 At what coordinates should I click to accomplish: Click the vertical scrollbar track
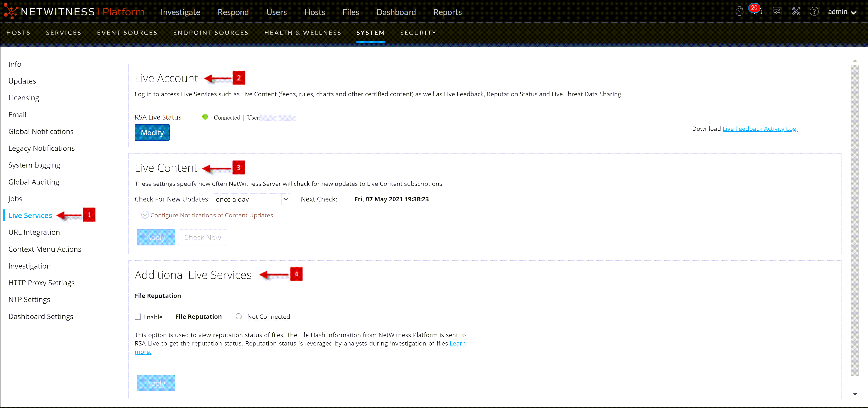pyautogui.click(x=854, y=219)
